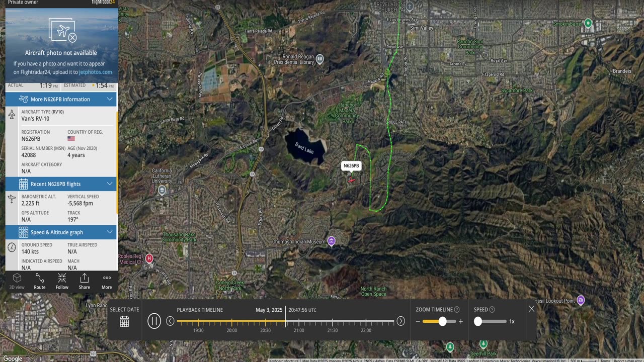Image resolution: width=644 pixels, height=362 pixels.
Task: Decrease timeline zoom with minus
Action: 418,321
